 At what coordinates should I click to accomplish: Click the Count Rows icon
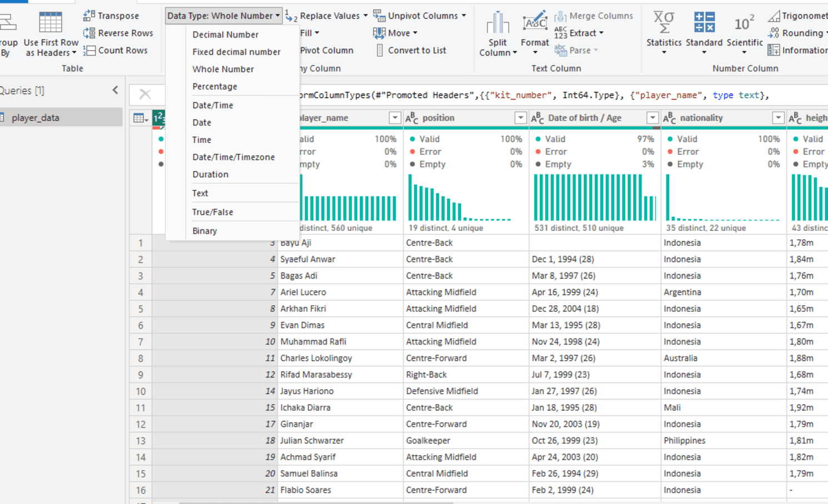(89, 50)
